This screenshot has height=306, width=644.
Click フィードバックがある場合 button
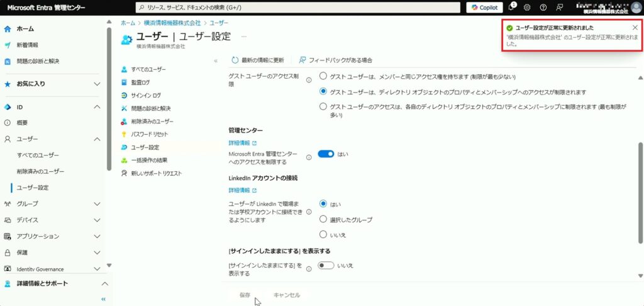pyautogui.click(x=336, y=60)
